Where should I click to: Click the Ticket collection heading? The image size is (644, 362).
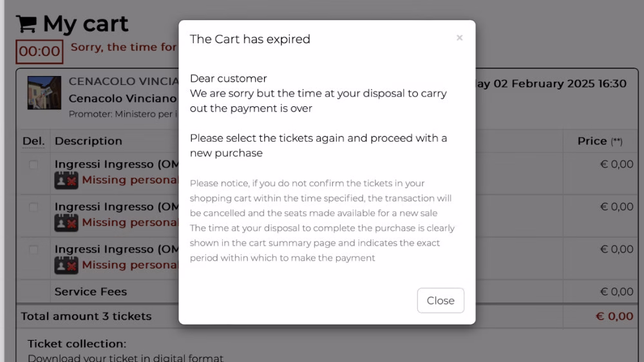coord(77,344)
